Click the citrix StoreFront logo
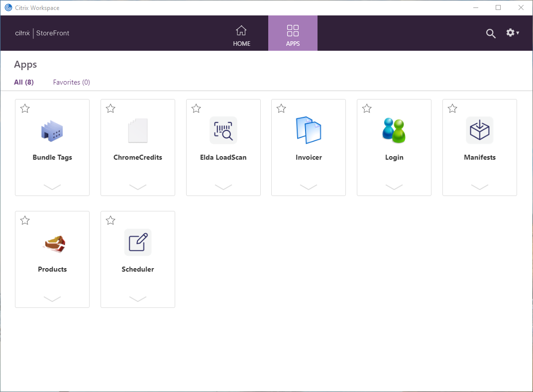The width and height of the screenshot is (533, 392). click(x=42, y=33)
